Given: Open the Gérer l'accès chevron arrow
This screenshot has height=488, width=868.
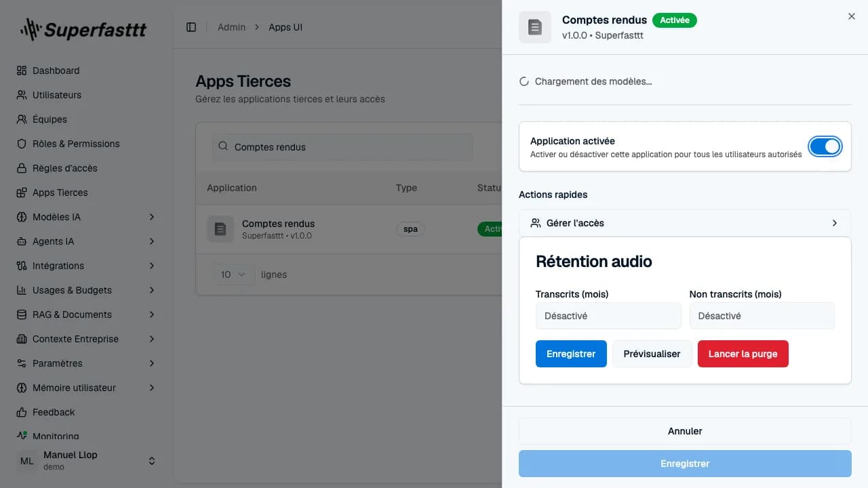Looking at the screenshot, I should coord(835,223).
